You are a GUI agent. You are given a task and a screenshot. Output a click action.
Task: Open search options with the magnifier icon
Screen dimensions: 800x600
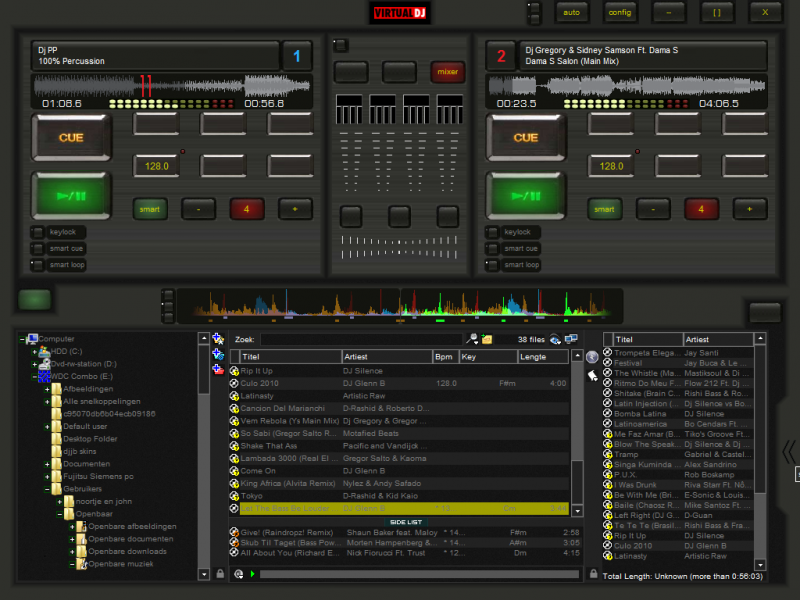coord(472,339)
